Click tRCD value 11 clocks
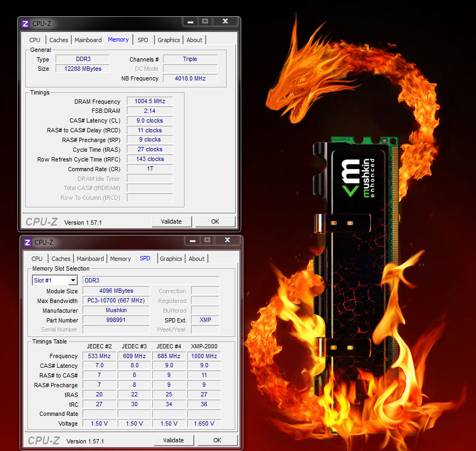Viewport: 476px width, 451px height. (149, 130)
